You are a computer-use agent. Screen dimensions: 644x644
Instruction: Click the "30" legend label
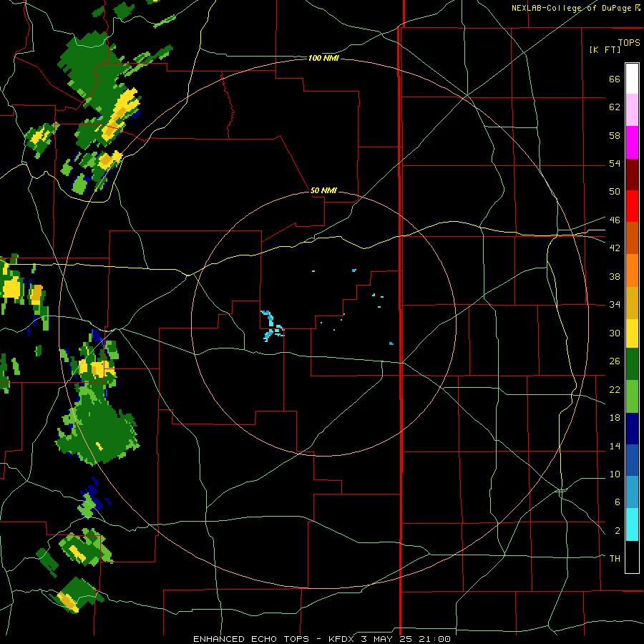(615, 333)
